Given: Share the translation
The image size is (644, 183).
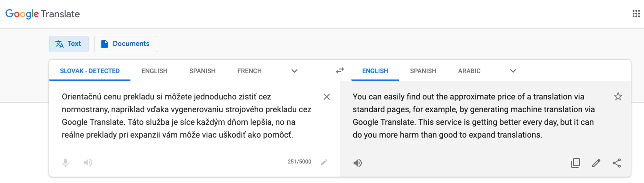Looking at the screenshot, I should click(x=617, y=163).
